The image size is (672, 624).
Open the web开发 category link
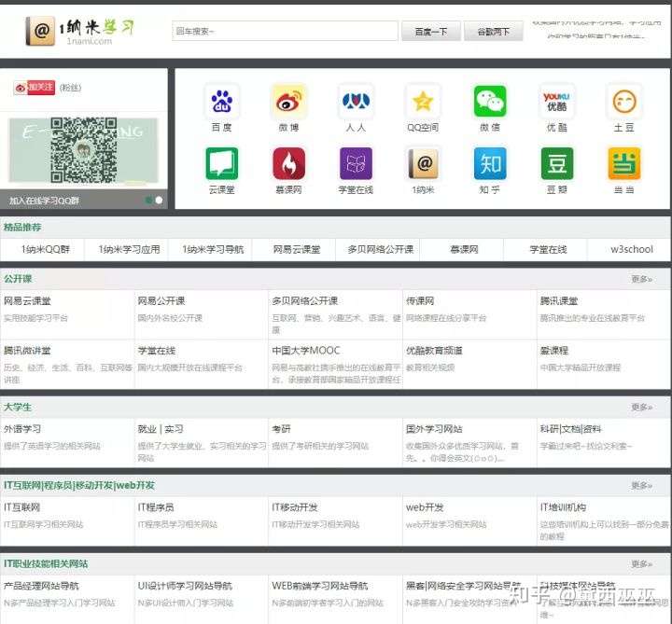pos(425,507)
